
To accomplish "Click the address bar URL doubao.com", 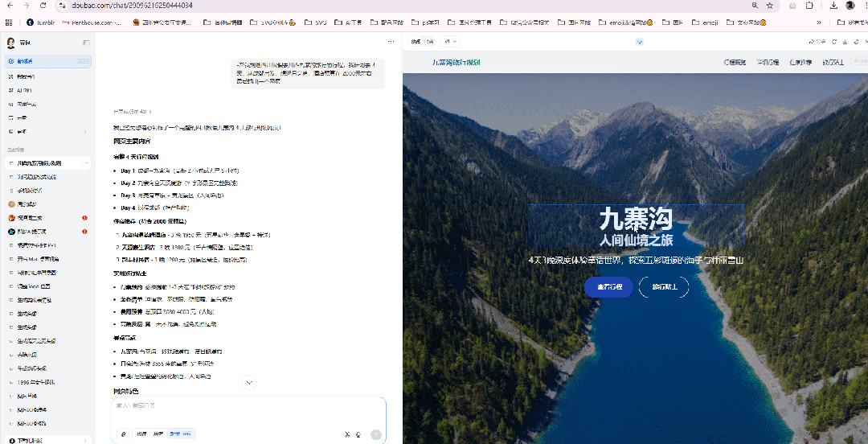I will click(x=133, y=6).
